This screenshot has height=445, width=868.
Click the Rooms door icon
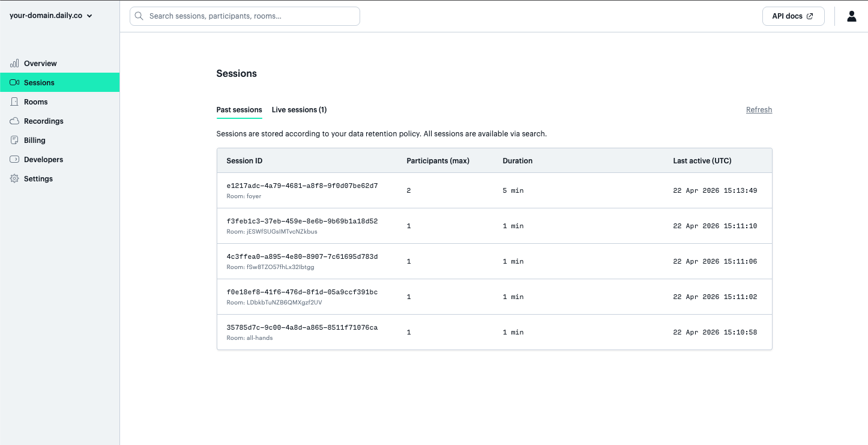(14, 101)
